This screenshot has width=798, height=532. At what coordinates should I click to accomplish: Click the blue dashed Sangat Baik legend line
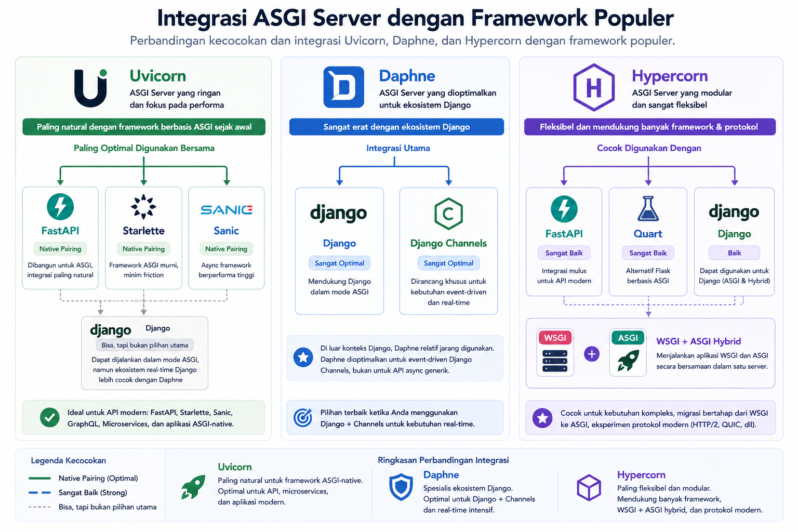pyautogui.click(x=39, y=493)
